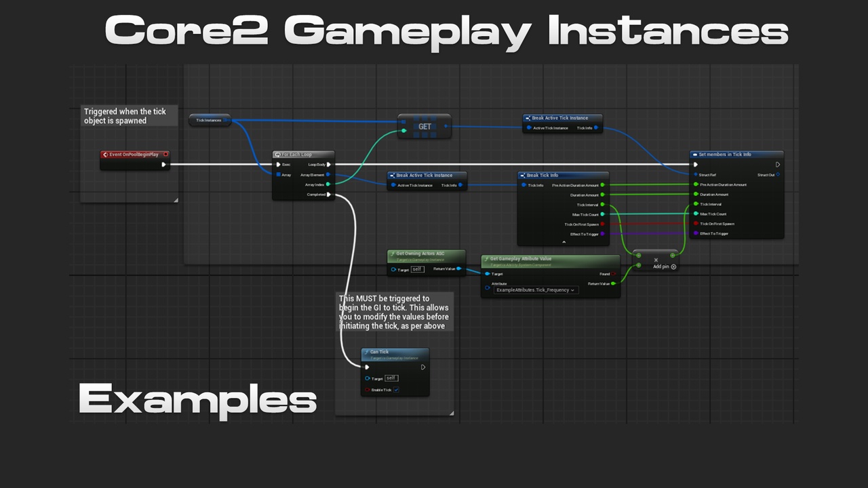This screenshot has height=488, width=868.
Task: Click the multiply node's output pin
Action: click(x=673, y=256)
